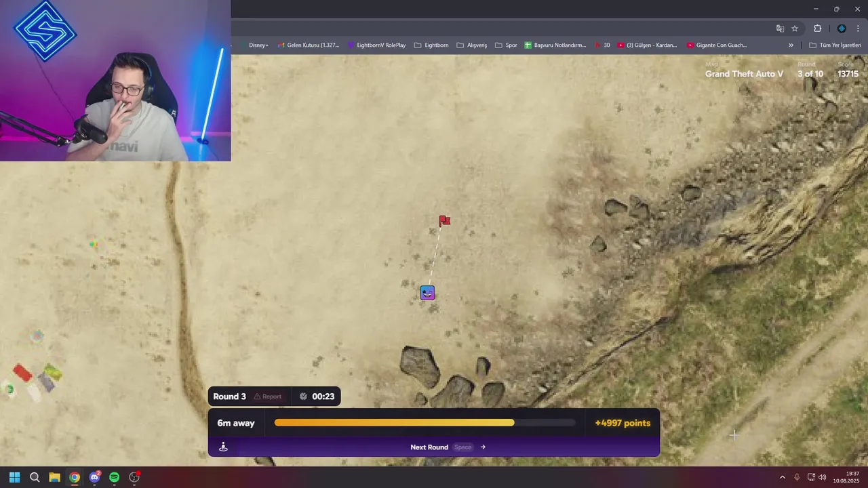Click the 00:23 timer value
Image resolution: width=868 pixels, height=488 pixels.
pos(323,396)
